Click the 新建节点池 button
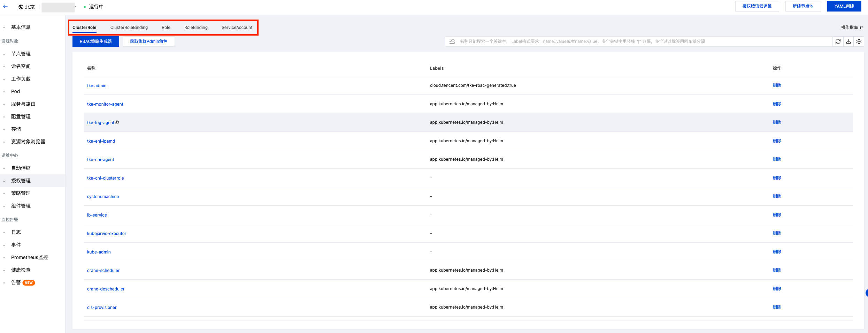868x333 pixels. coord(803,6)
